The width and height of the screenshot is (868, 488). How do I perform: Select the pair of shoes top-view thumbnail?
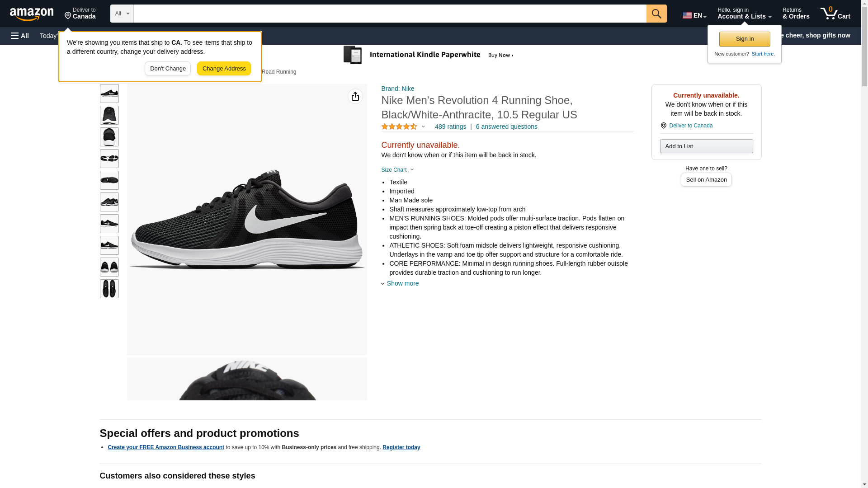pos(109,289)
